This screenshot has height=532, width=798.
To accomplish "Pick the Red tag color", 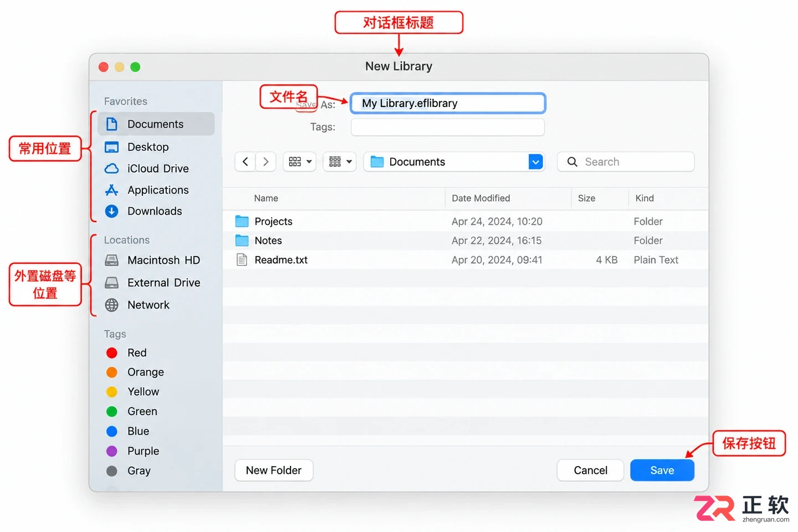I will pyautogui.click(x=112, y=353).
